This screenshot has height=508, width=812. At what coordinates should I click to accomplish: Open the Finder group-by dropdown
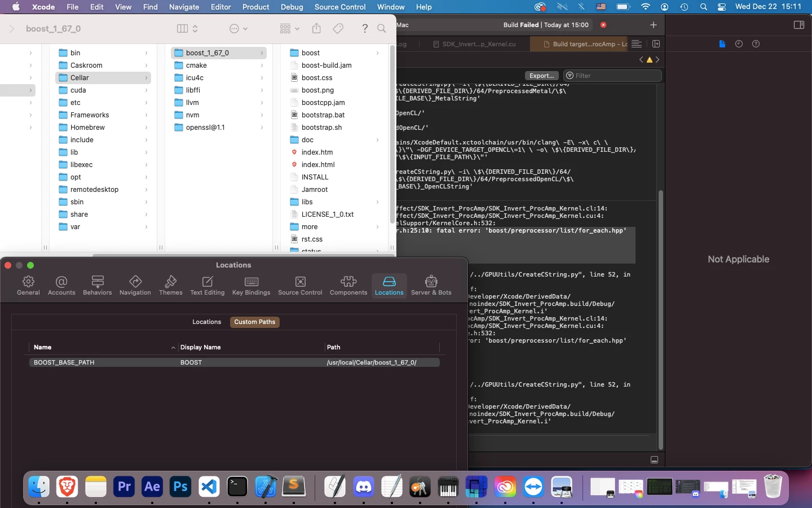(290, 28)
